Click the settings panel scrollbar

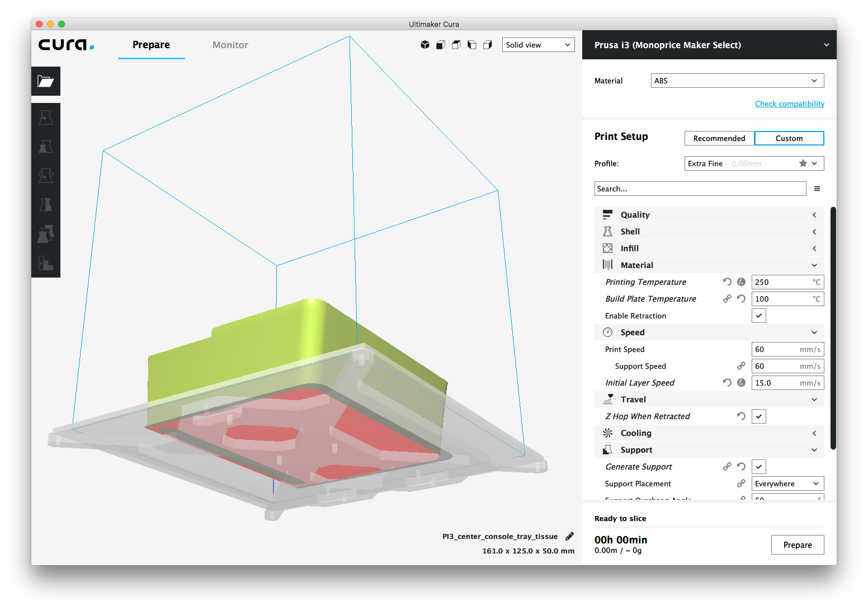(x=833, y=328)
